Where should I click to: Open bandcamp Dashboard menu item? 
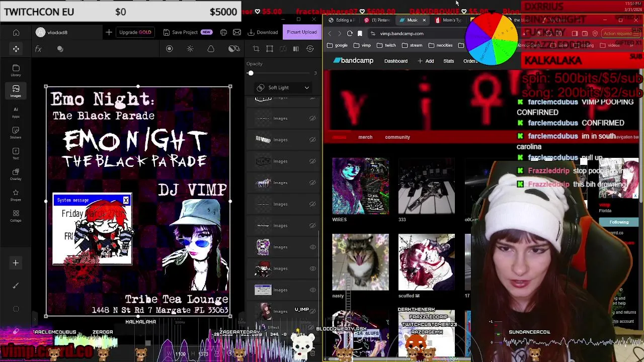pos(396,61)
